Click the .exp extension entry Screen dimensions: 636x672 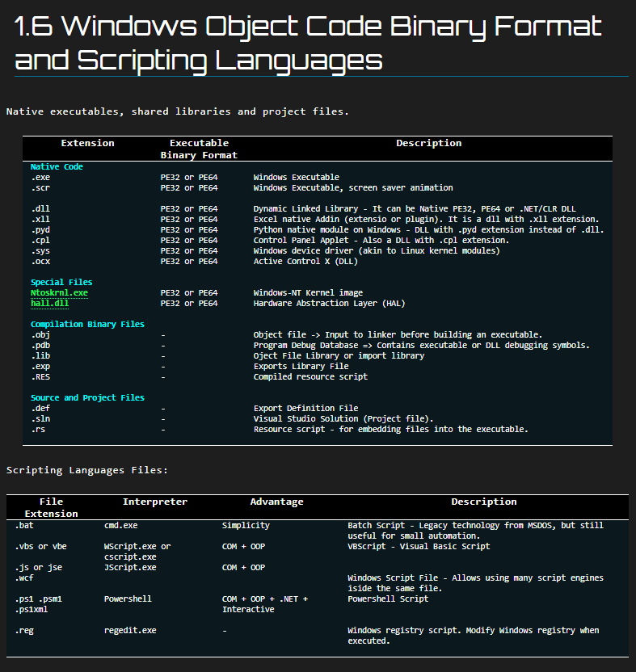tap(40, 367)
